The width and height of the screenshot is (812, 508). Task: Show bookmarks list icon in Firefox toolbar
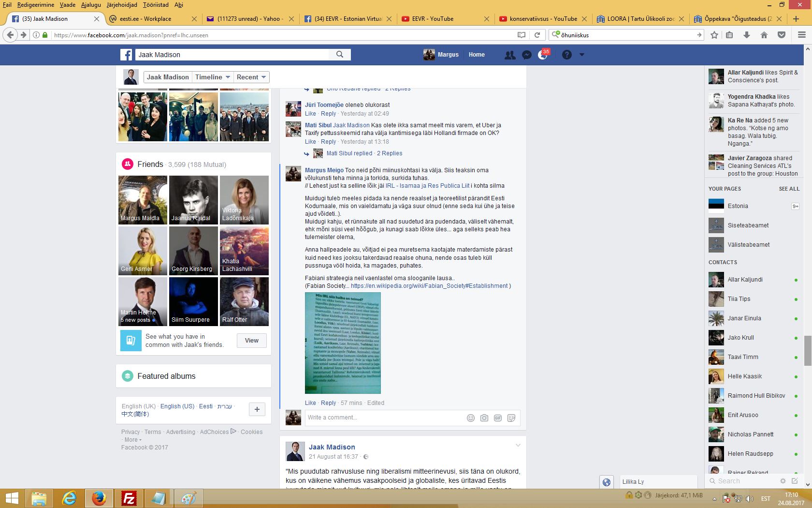[730, 35]
